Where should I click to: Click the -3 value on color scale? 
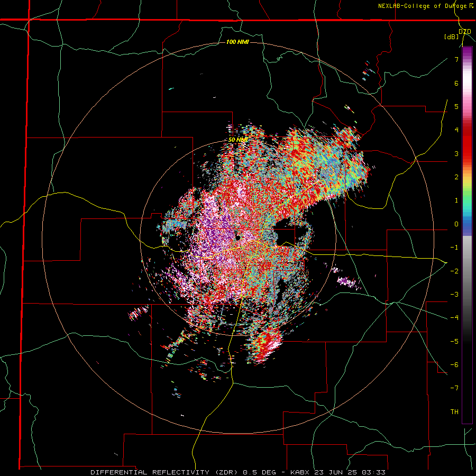click(x=454, y=294)
